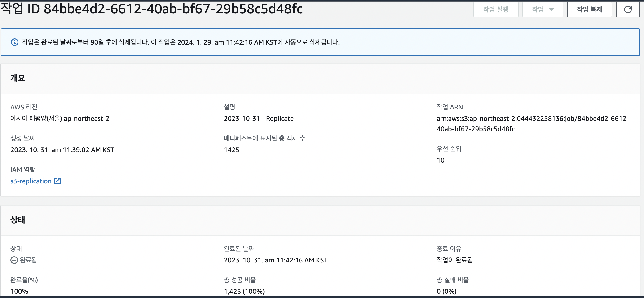This screenshot has height=298, width=644.
Task: Click the 총 실패 비율 value 0 (0%)
Action: pos(446,292)
